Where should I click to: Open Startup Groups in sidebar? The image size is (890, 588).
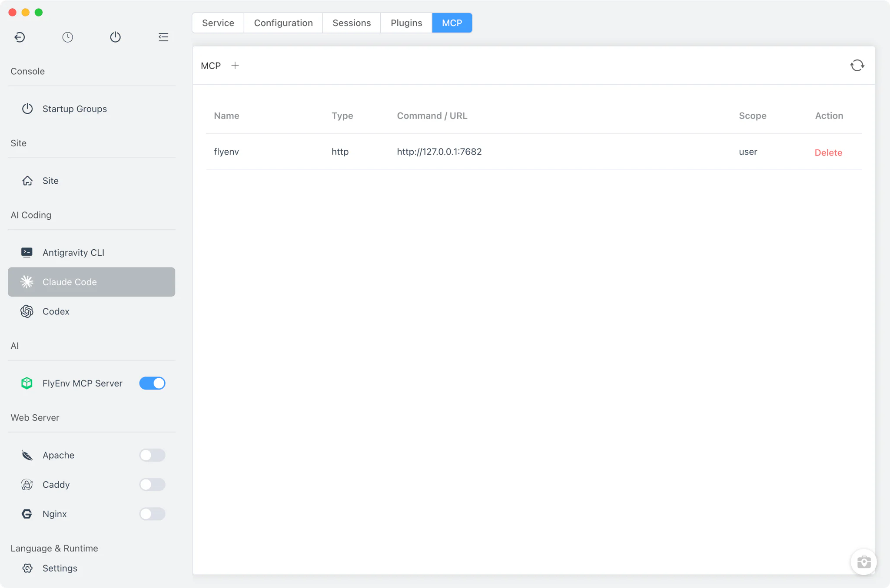(x=91, y=109)
